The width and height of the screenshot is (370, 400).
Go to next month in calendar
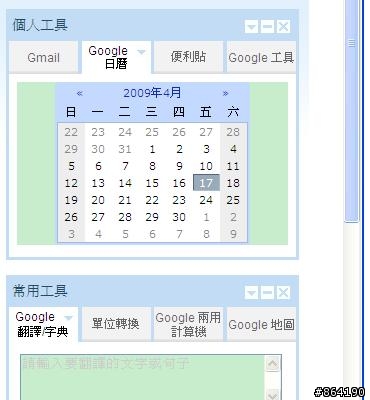click(225, 93)
